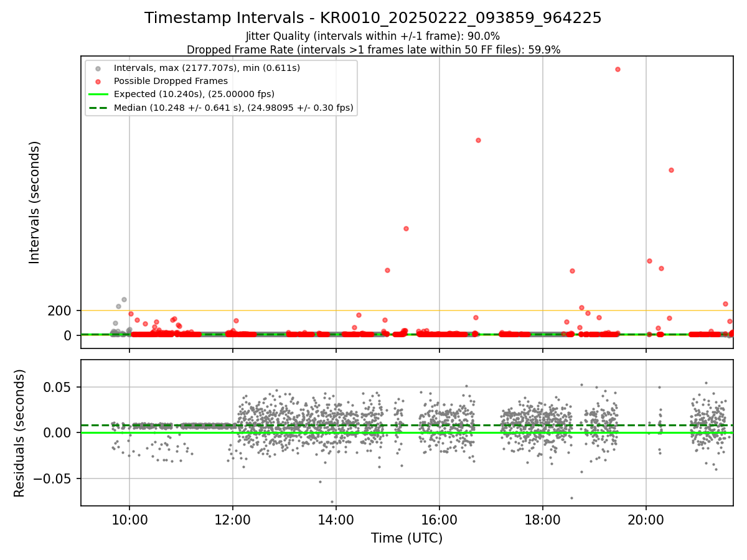Click the red outlier point just after 20:30
The image size is (747, 560).
(x=671, y=170)
